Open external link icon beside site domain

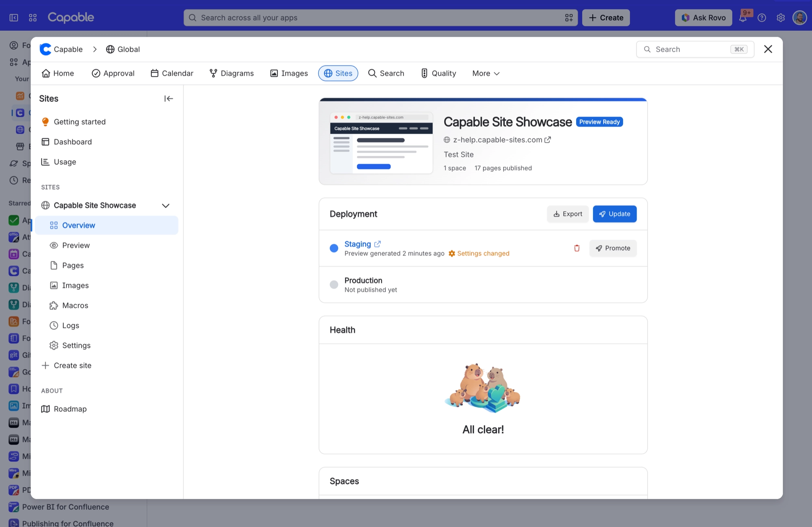tap(548, 140)
